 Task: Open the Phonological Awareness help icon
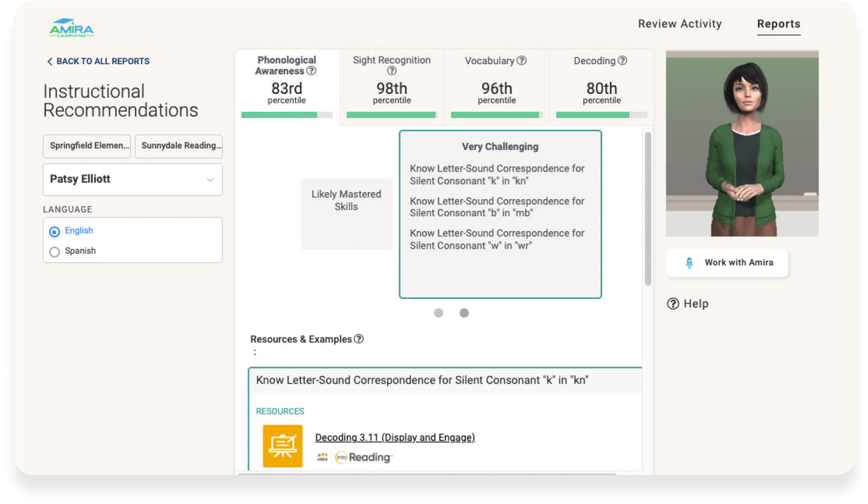tap(312, 71)
